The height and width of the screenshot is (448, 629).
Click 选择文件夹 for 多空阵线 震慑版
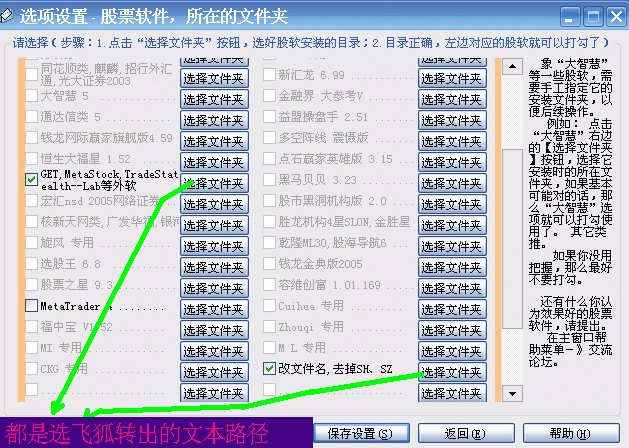[x=452, y=141]
